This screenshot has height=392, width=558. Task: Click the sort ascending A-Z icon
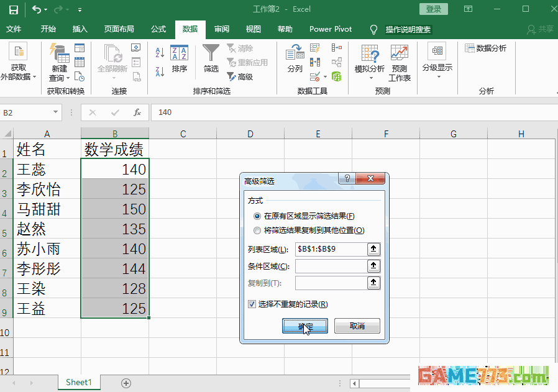click(x=160, y=53)
